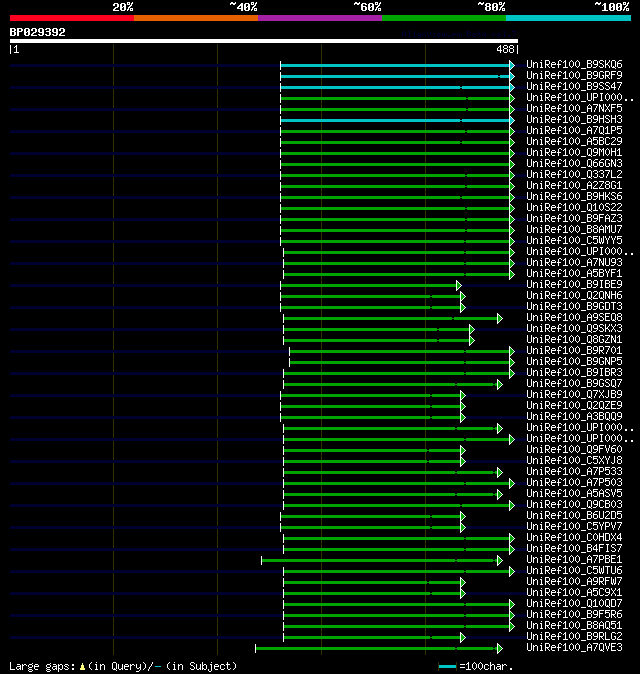The image size is (640, 674).
Task: Select the UniRef100_C5WTU6 label
Action: click(x=574, y=571)
